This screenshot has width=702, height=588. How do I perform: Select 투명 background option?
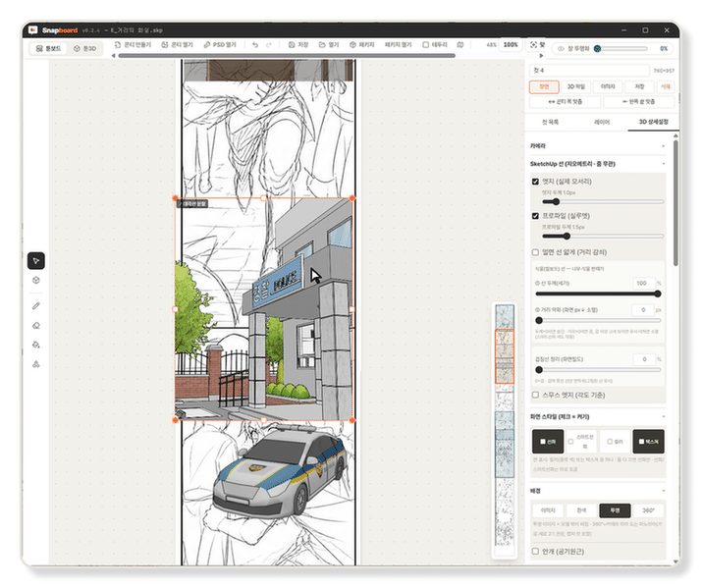[615, 510]
